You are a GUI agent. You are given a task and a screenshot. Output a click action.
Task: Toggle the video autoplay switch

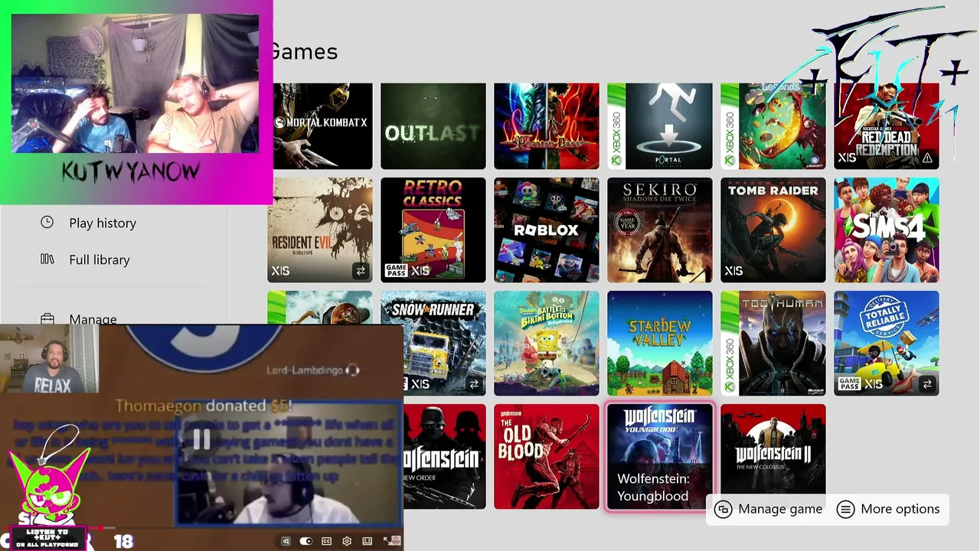306,541
